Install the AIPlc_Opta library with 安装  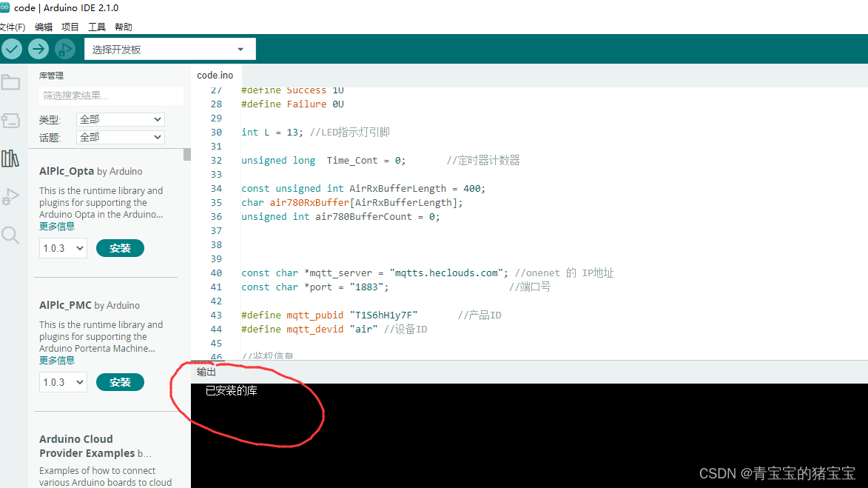(120, 247)
